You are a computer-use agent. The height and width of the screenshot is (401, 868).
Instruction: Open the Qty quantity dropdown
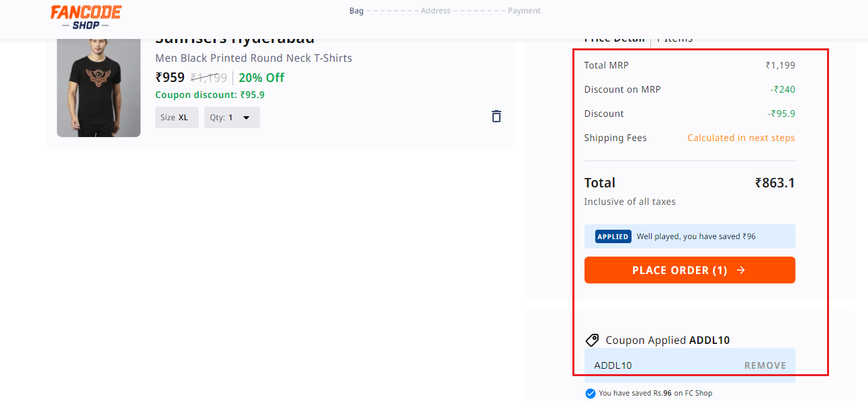232,117
